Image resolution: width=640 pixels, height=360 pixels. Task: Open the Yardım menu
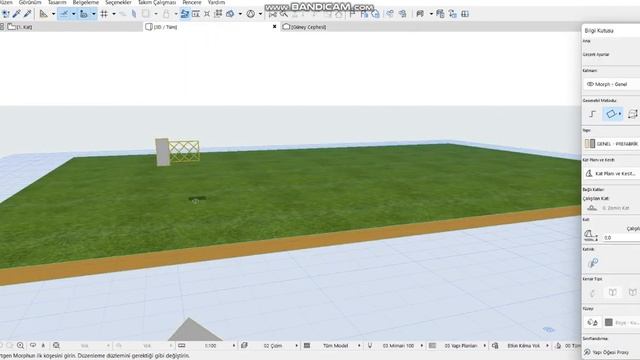click(216, 2)
